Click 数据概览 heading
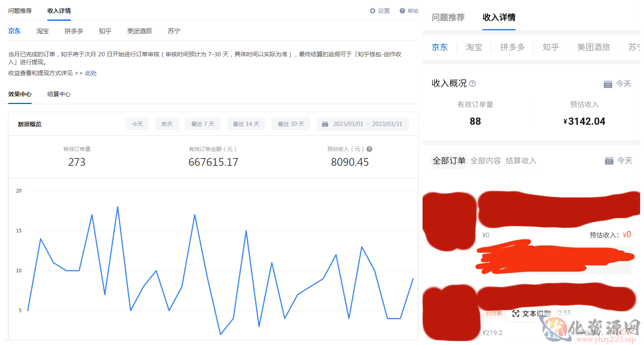Viewport: 644px width, 345px height. pos(30,124)
